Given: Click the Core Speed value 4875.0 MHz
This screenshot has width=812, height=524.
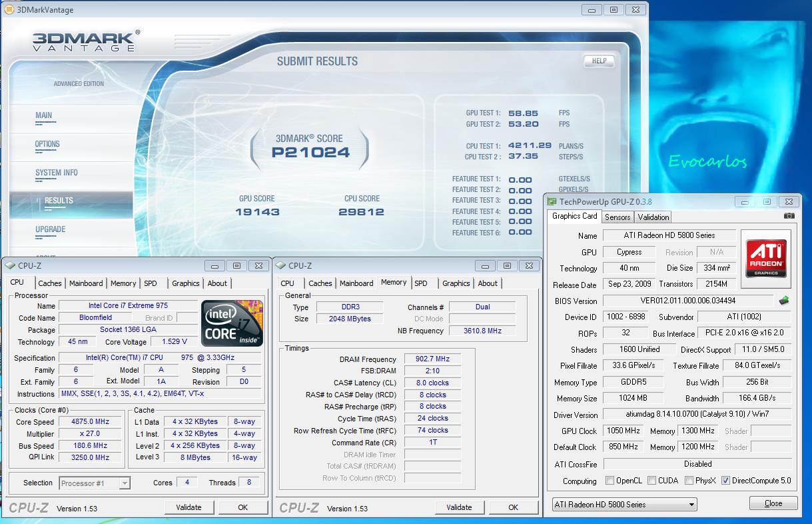Looking at the screenshot, I should [x=90, y=422].
